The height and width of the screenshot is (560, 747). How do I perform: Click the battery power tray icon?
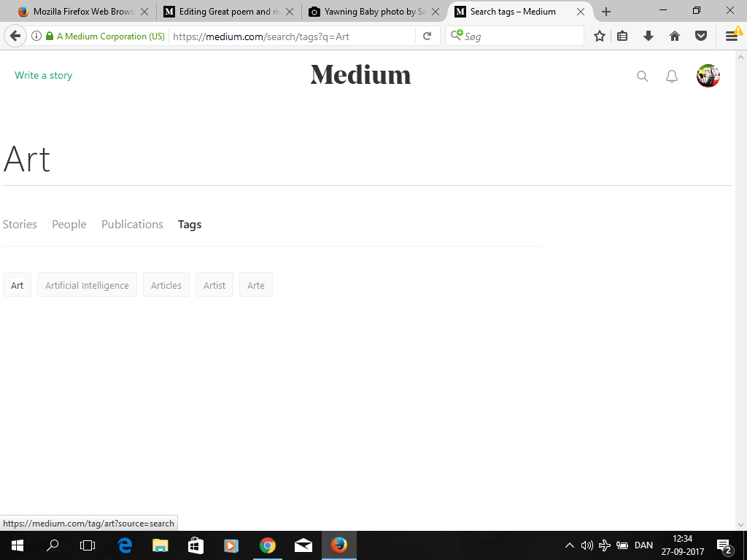pyautogui.click(x=622, y=545)
